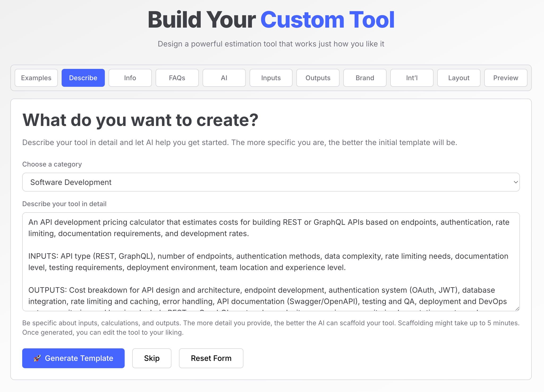Click inside the tool description textarea
Image resolution: width=544 pixels, height=392 pixels.
(271, 261)
